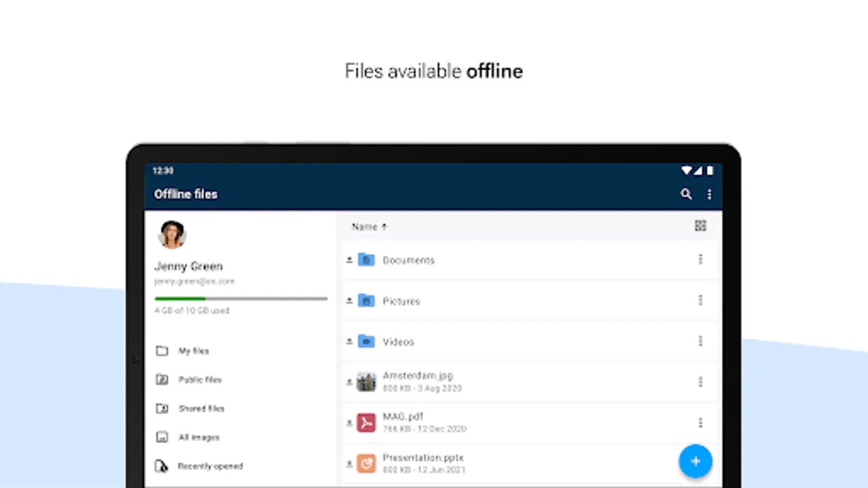
Task: Click the 12:30 status bar clock
Action: pyautogui.click(x=163, y=170)
